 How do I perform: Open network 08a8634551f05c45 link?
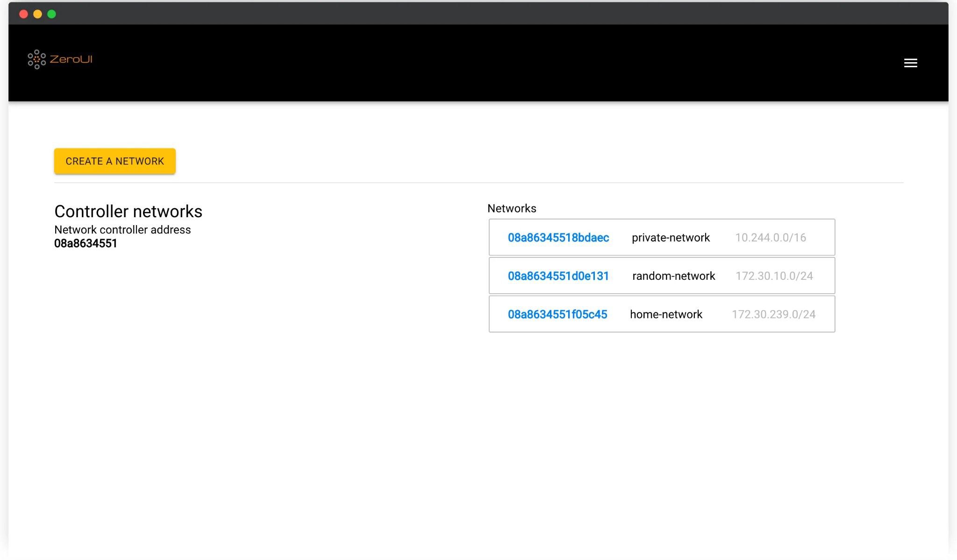coord(557,314)
